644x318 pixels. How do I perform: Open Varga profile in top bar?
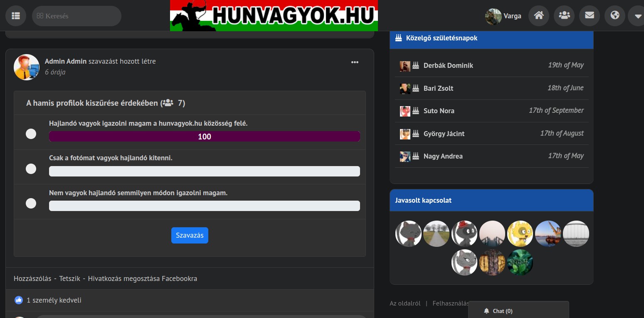pos(503,16)
